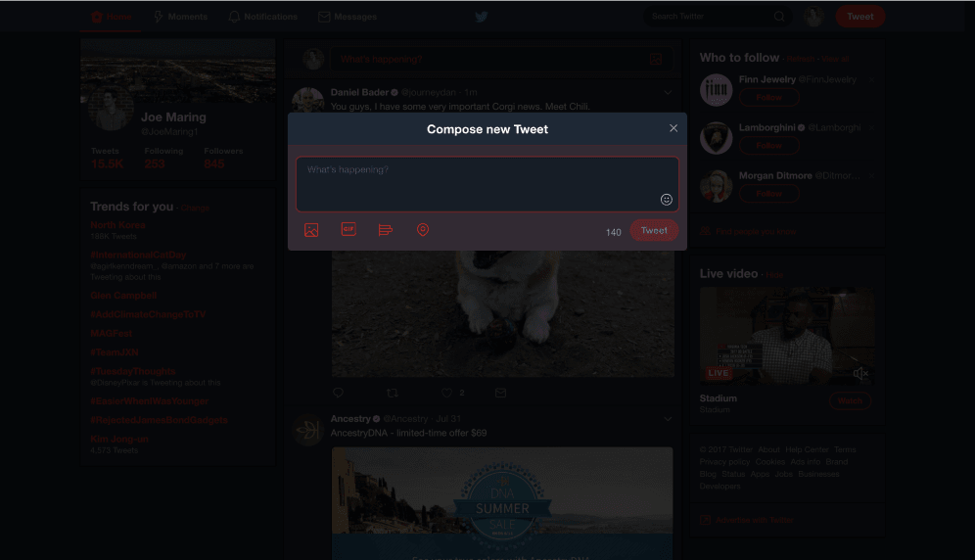Screen dimensions: 975x560
Task: Add location pin to the tweet
Action: [x=423, y=230]
